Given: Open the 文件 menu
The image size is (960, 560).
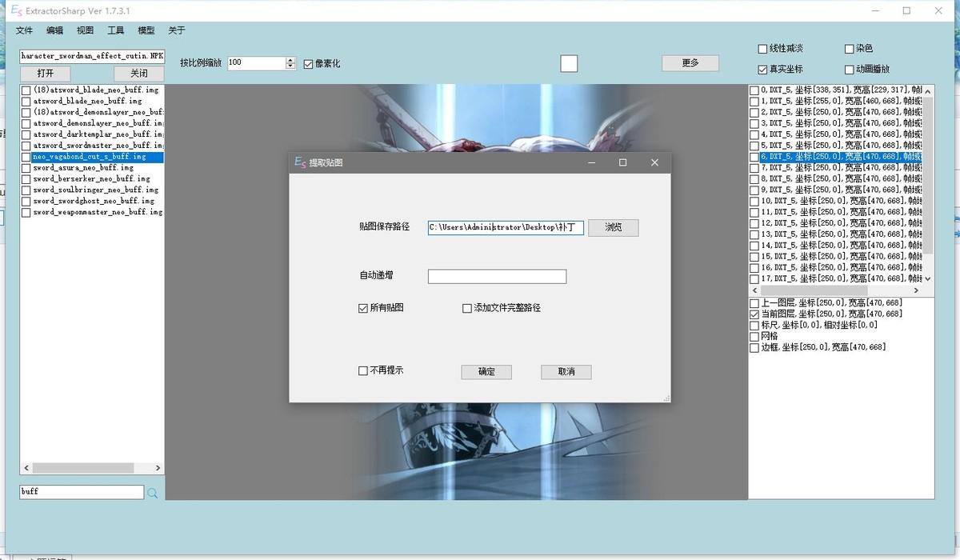Looking at the screenshot, I should click(24, 30).
